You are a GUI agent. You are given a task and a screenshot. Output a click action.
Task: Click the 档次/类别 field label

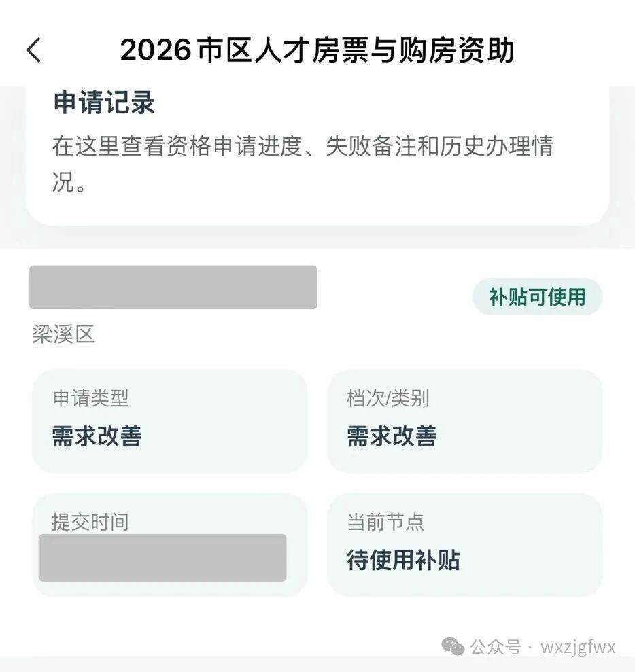click(388, 398)
